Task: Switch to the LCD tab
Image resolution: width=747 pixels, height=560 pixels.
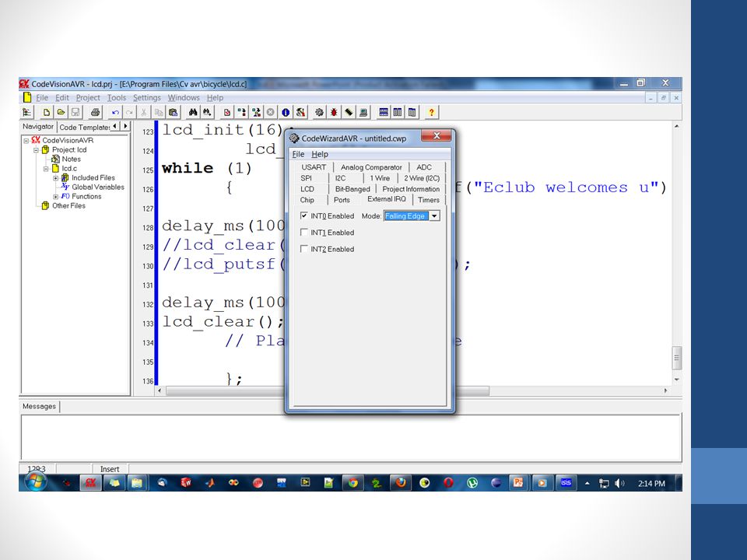Action: [x=307, y=189]
